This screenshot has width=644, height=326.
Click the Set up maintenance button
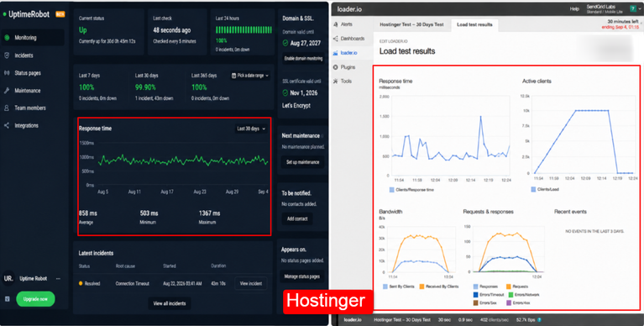pyautogui.click(x=303, y=162)
